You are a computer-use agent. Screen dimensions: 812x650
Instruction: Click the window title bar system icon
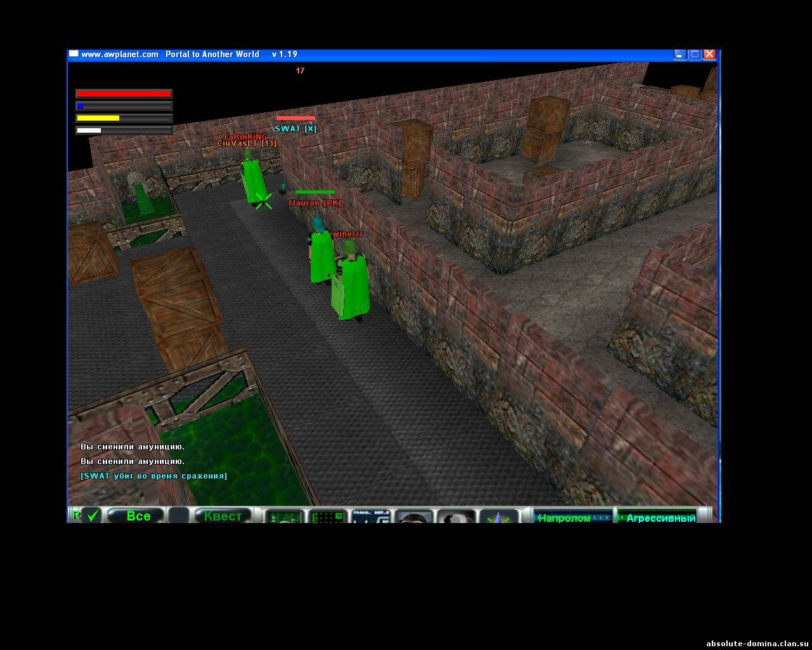click(x=74, y=54)
